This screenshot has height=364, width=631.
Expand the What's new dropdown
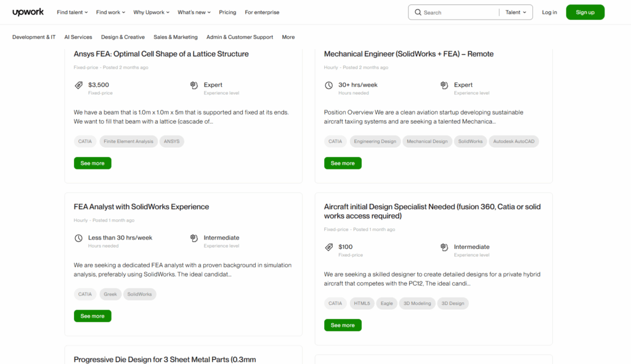coord(193,12)
